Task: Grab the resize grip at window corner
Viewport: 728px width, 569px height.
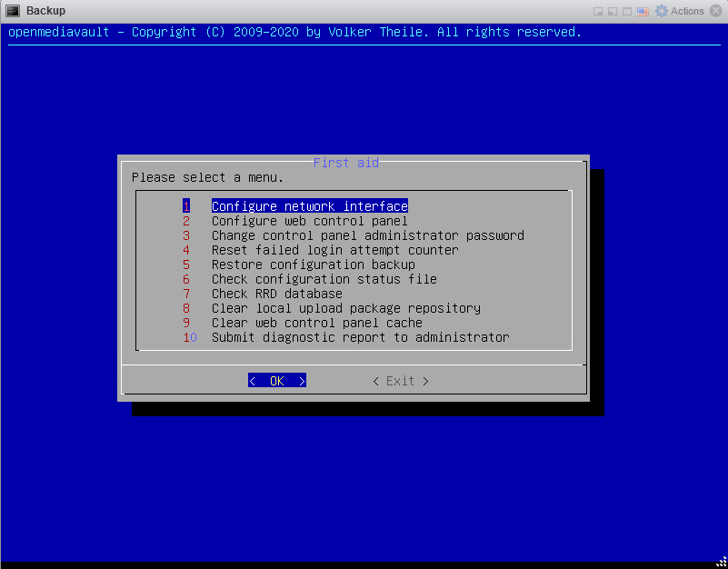Action: click(722, 562)
